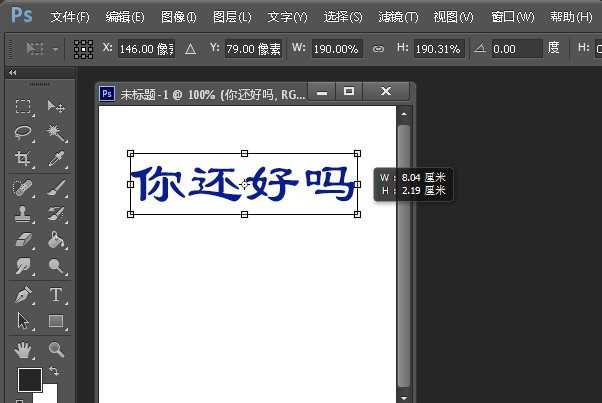Choose the Hand tool

(23, 349)
